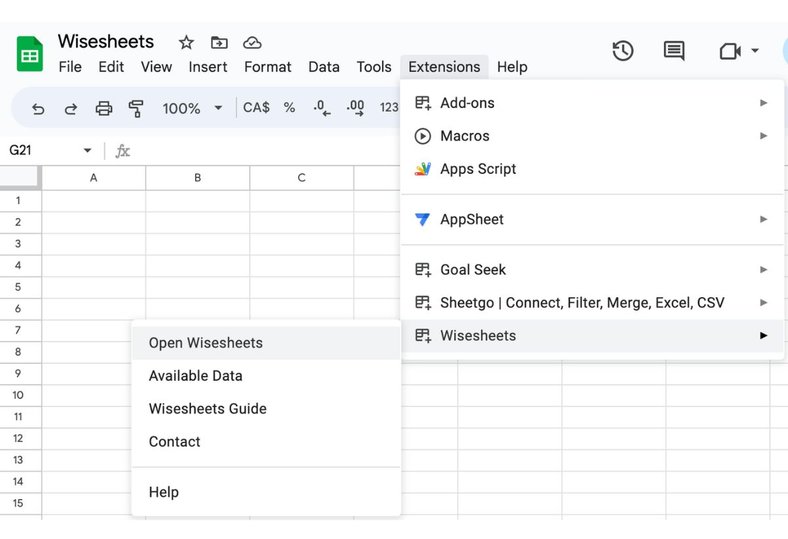Select cell C5
This screenshot has width=788, height=539.
302,287
